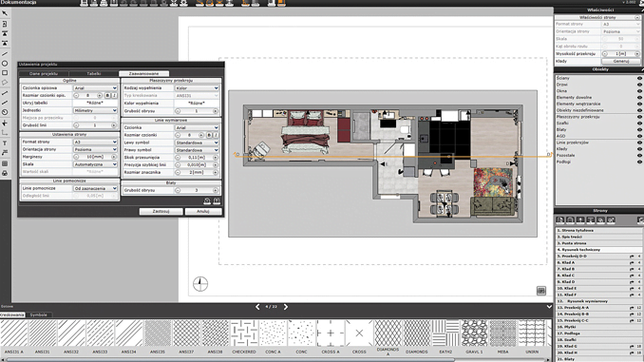
Task: Click fourth icon in Strony toolbar
Action: [x=591, y=220]
